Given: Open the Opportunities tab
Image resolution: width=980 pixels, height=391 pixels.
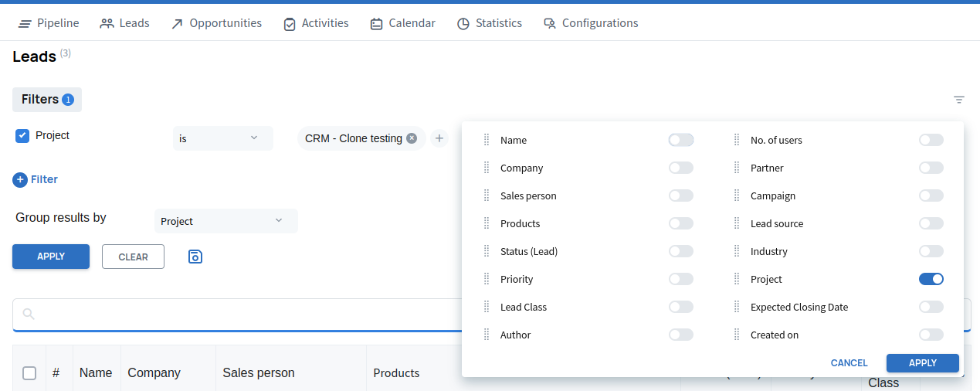Looking at the screenshot, I should 216,23.
